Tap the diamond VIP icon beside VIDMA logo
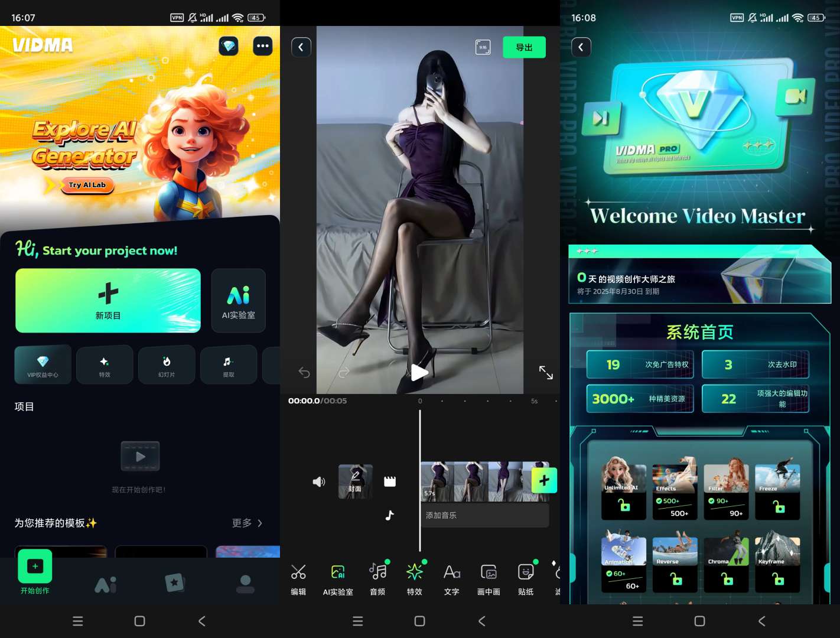This screenshot has width=840, height=638. (229, 46)
